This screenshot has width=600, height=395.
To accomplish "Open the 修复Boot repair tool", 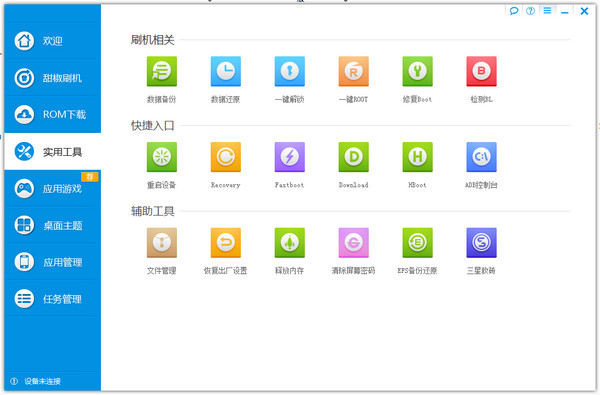I will pos(417,71).
